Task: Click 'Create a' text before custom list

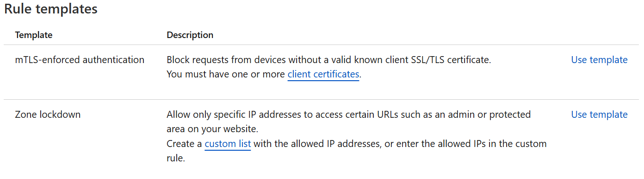Action: pyautogui.click(x=184, y=144)
